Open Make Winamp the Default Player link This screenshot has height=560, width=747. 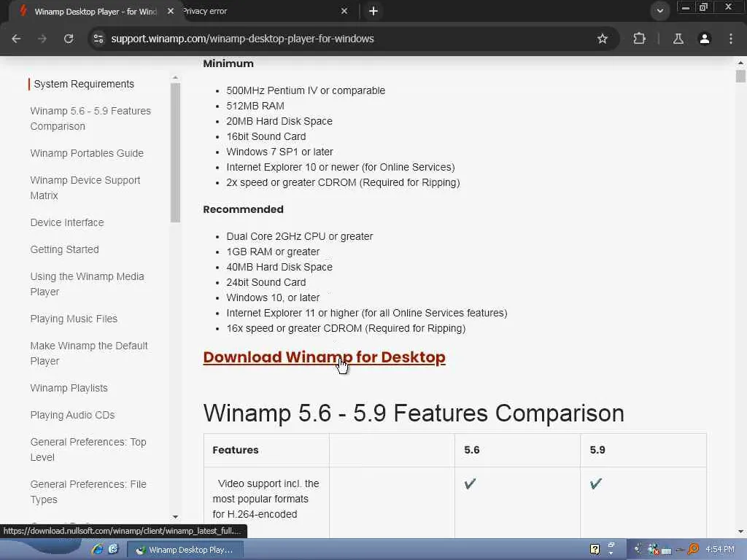[88, 354]
